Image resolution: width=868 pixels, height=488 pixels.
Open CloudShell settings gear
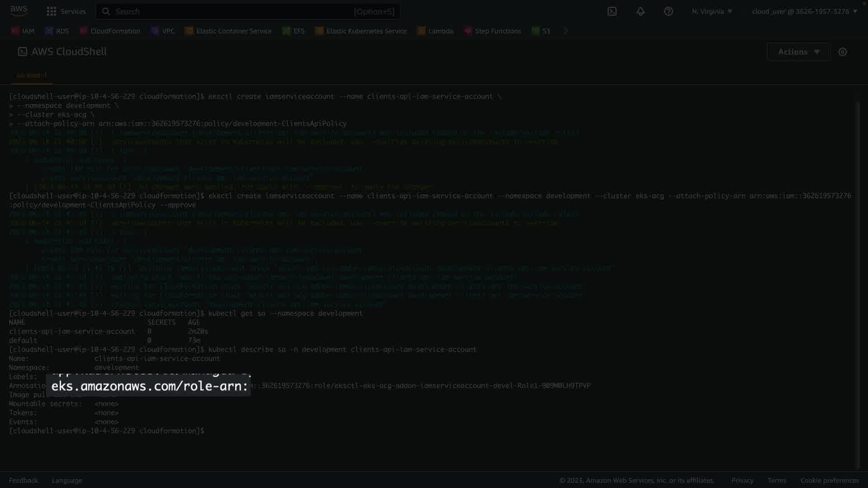pyautogui.click(x=842, y=52)
